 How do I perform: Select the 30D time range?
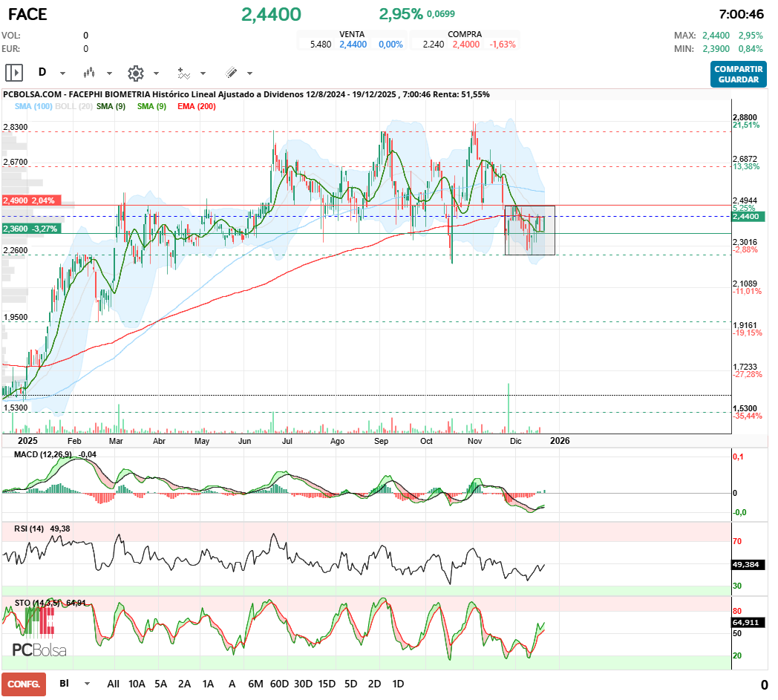[303, 684]
